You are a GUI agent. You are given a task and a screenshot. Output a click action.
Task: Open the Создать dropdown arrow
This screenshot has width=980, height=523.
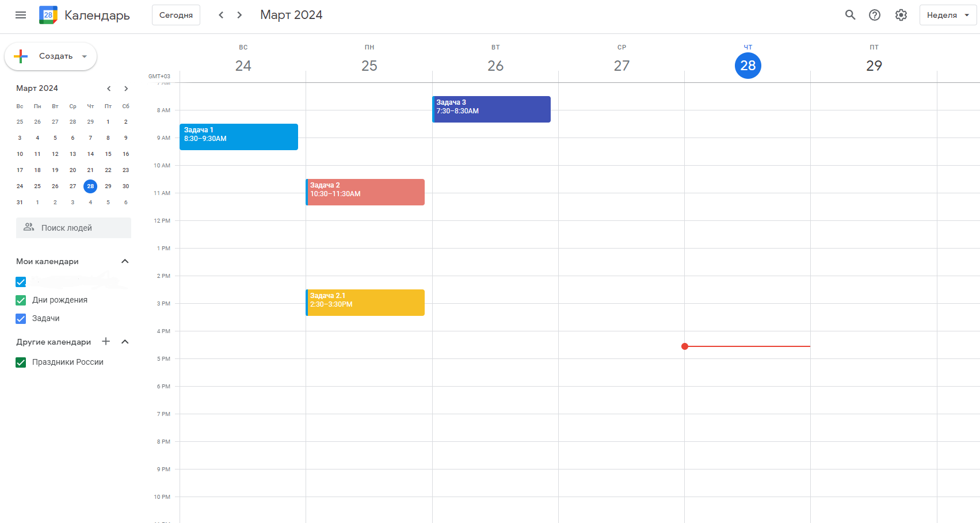tap(85, 56)
